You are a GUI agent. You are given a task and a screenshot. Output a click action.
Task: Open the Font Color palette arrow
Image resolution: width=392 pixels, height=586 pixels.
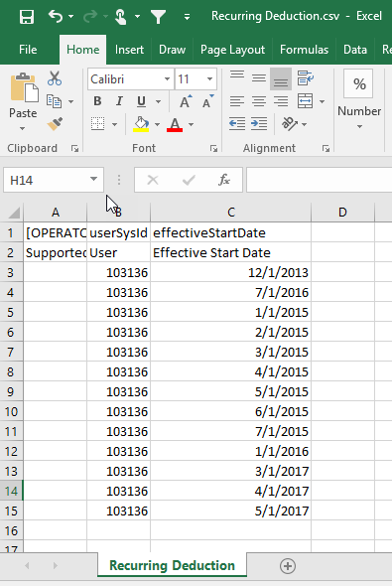(191, 124)
